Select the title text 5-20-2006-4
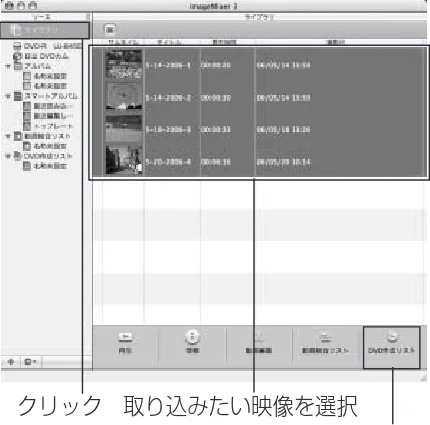This screenshot has width=430, height=425. click(x=168, y=162)
